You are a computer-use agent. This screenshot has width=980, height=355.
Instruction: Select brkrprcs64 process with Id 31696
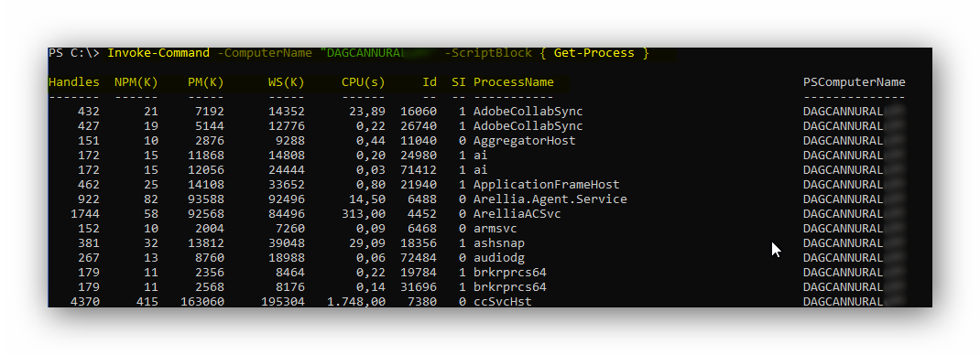pos(510,287)
